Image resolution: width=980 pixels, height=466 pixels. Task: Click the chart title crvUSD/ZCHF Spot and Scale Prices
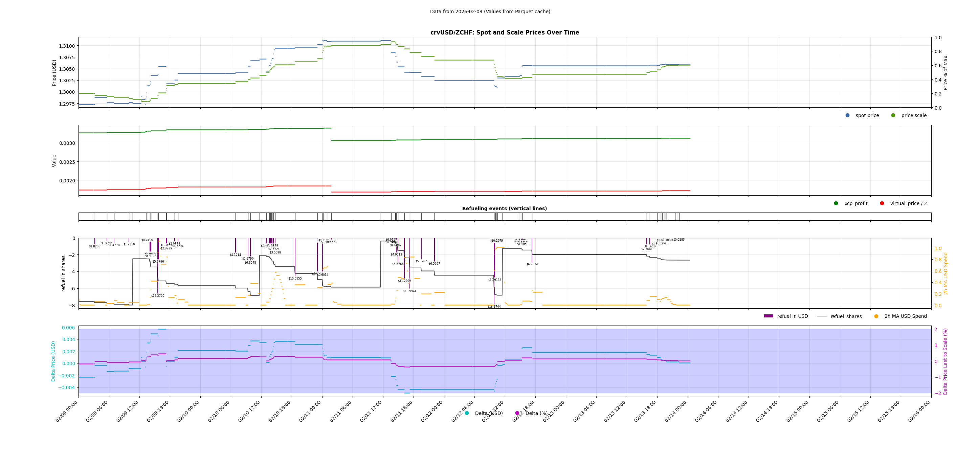(x=505, y=32)
